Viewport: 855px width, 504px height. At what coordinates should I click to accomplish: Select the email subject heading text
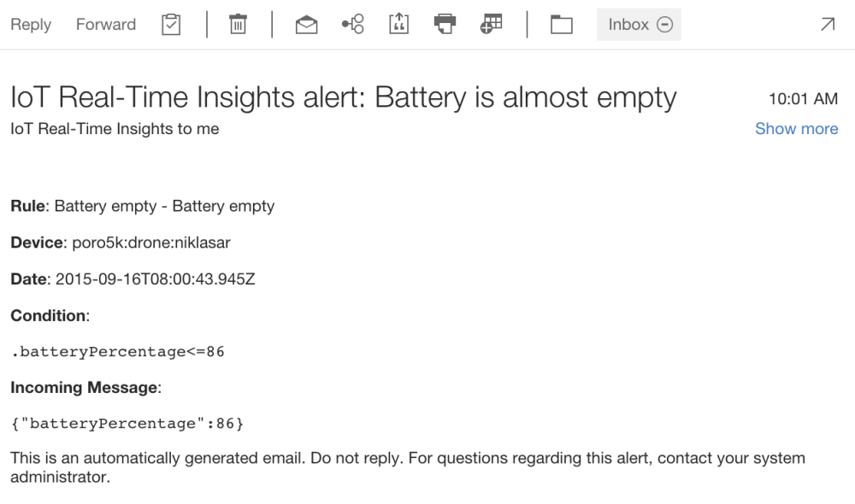(x=344, y=97)
